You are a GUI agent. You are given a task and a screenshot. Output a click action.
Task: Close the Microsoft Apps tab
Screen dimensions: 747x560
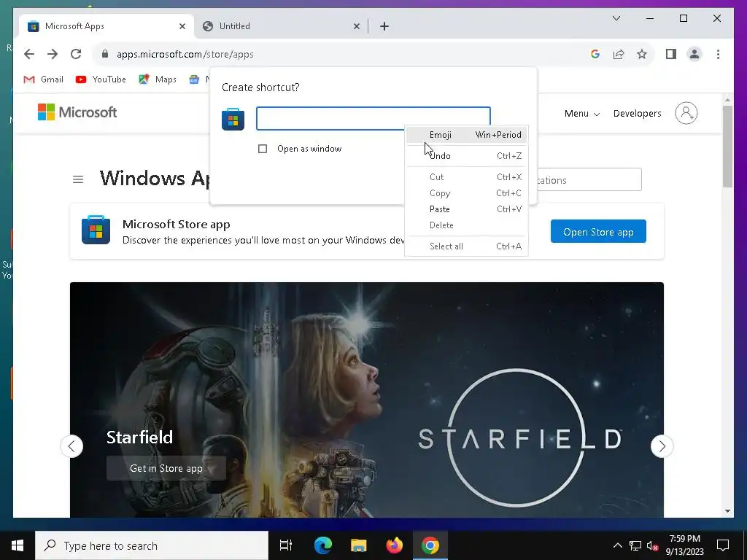click(x=182, y=26)
